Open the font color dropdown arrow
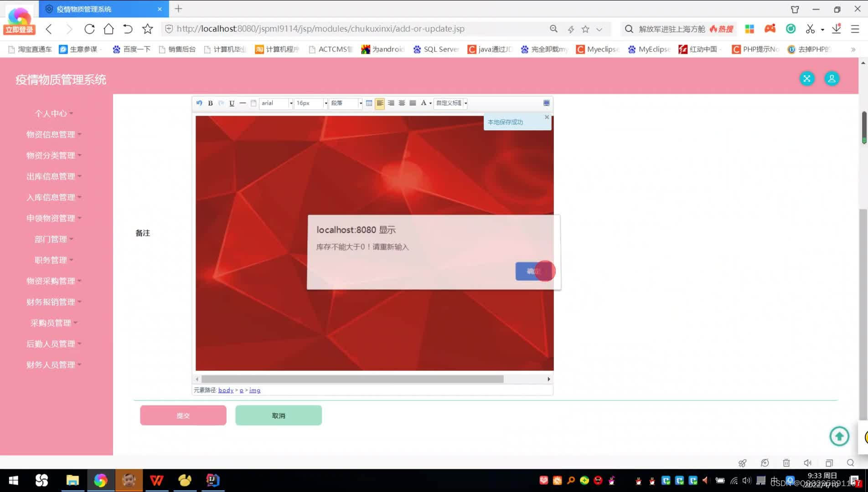Screen dimensions: 868x492 [430, 103]
